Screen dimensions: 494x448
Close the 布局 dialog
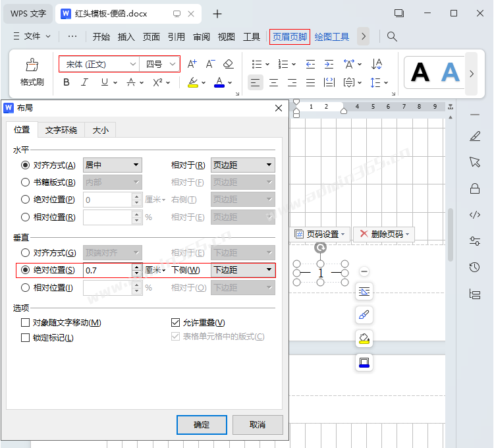(x=279, y=109)
